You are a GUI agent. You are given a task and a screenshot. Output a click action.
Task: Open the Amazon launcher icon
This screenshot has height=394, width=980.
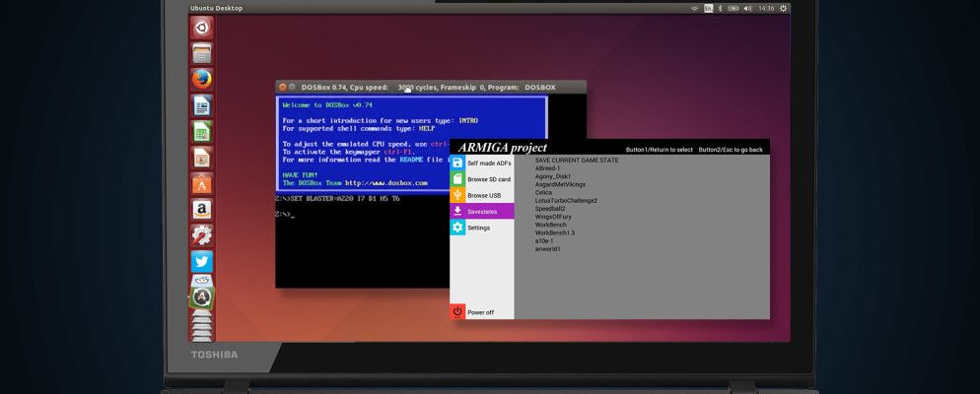click(201, 210)
